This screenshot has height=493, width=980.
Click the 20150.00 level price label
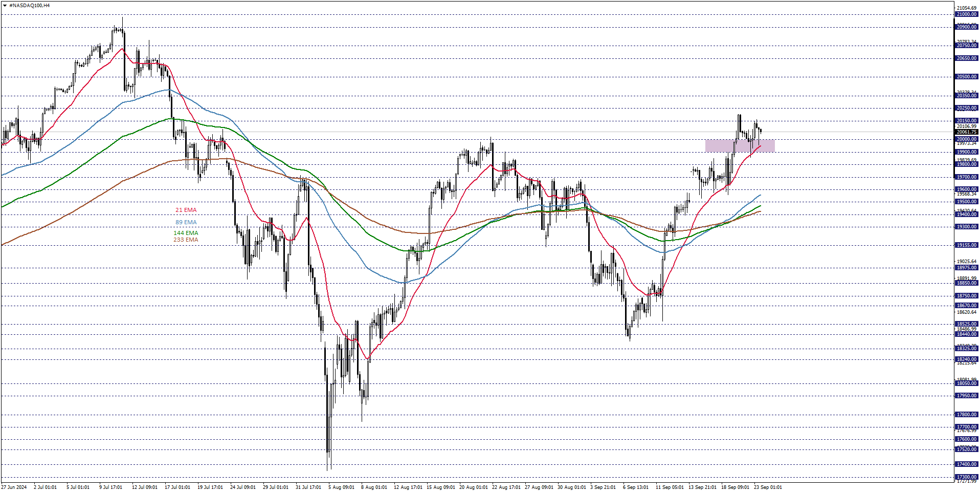[x=967, y=121]
